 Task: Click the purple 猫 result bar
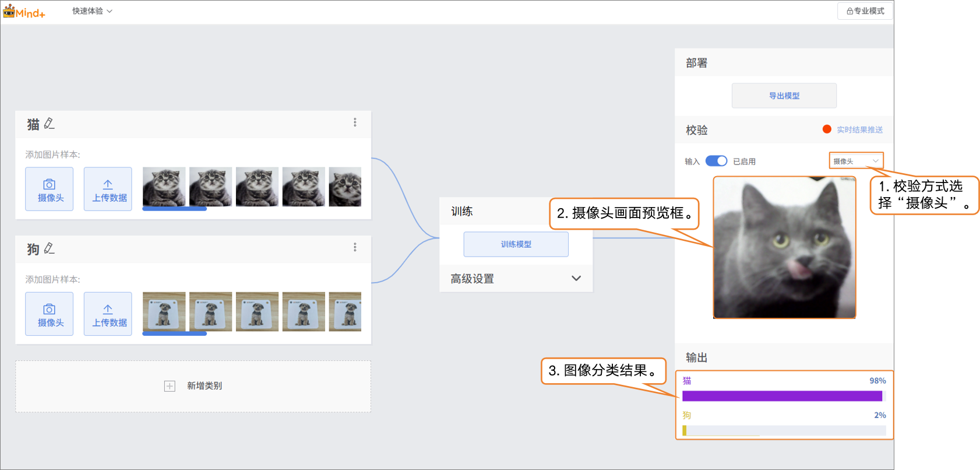782,396
